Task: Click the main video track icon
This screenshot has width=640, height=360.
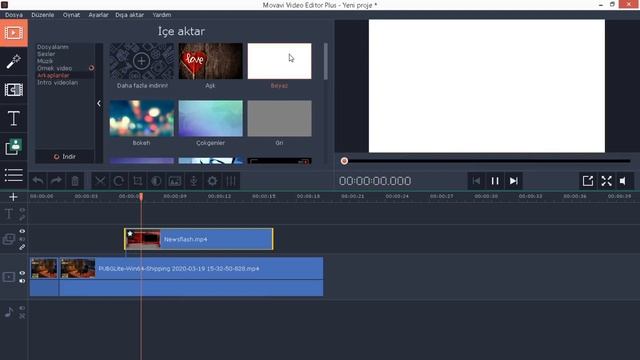Action: point(9,277)
